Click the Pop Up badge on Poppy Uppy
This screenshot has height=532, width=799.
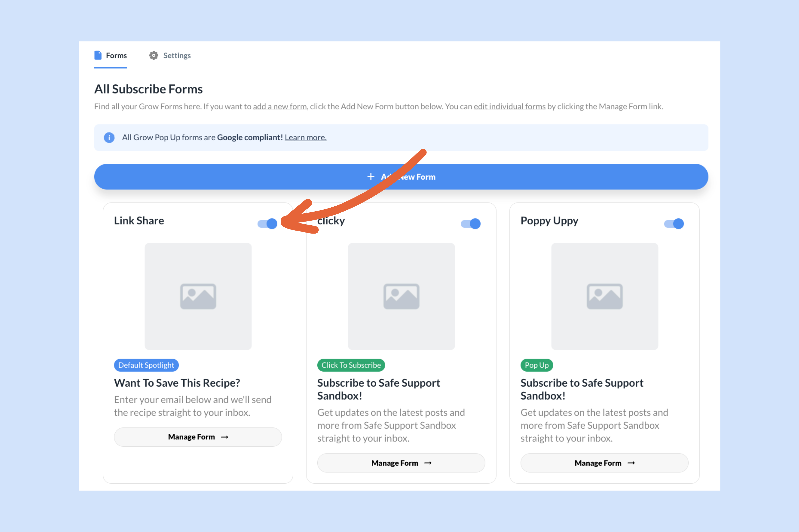click(536, 365)
